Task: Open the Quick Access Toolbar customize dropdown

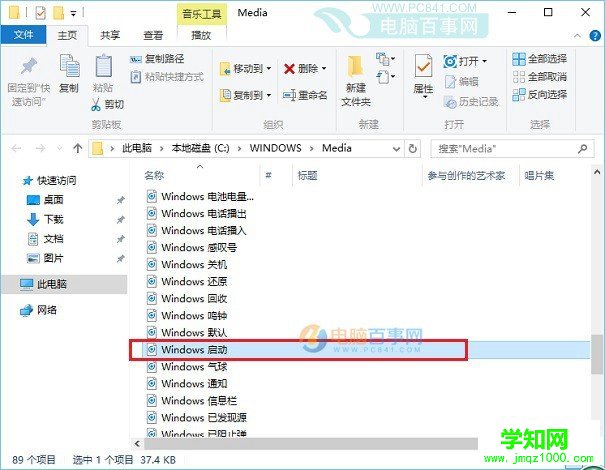Action: click(x=73, y=14)
